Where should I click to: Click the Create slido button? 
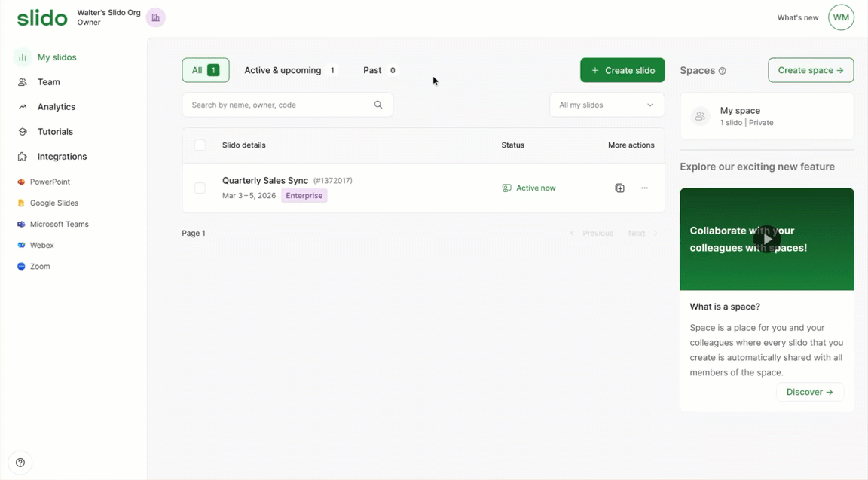(622, 70)
